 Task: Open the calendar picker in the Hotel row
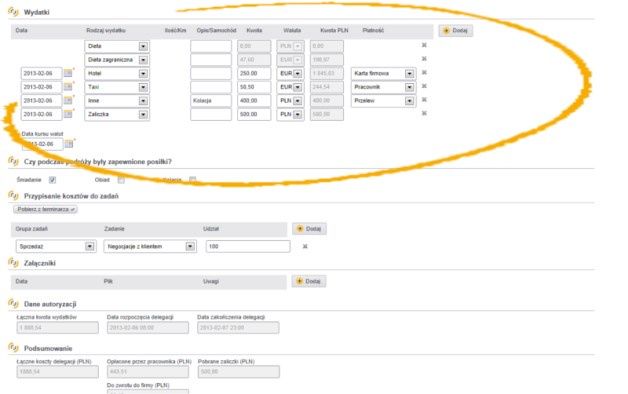pos(68,73)
